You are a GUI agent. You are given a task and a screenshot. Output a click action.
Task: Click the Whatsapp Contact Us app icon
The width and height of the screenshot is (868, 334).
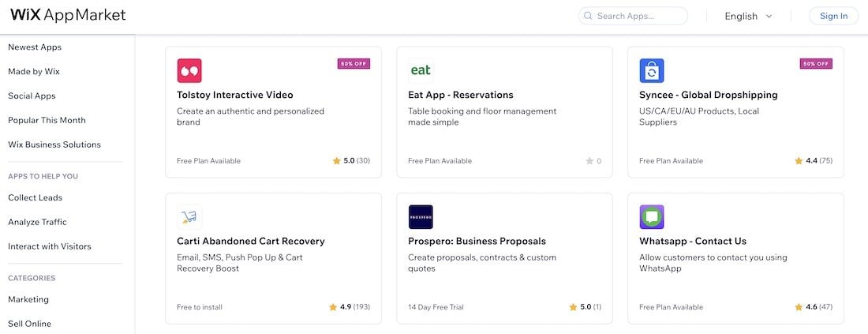(x=652, y=217)
